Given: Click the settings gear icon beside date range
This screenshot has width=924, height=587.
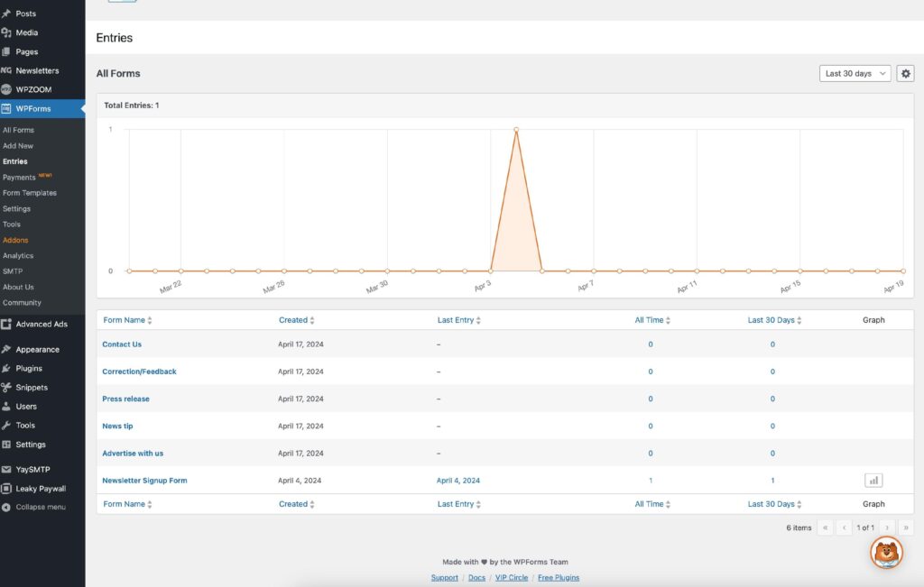Looking at the screenshot, I should pos(905,74).
